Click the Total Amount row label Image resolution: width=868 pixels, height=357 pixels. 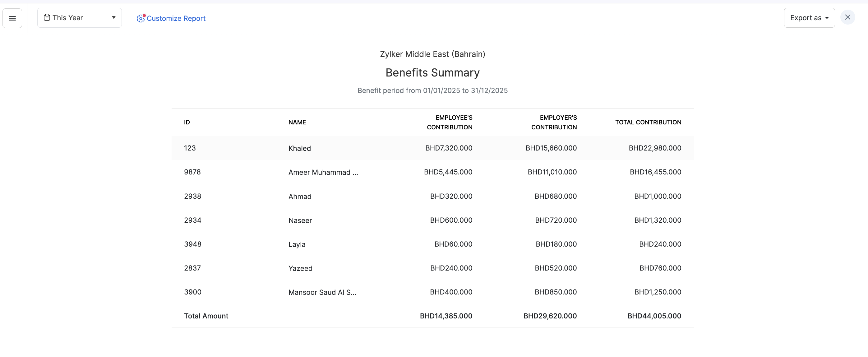tap(206, 316)
